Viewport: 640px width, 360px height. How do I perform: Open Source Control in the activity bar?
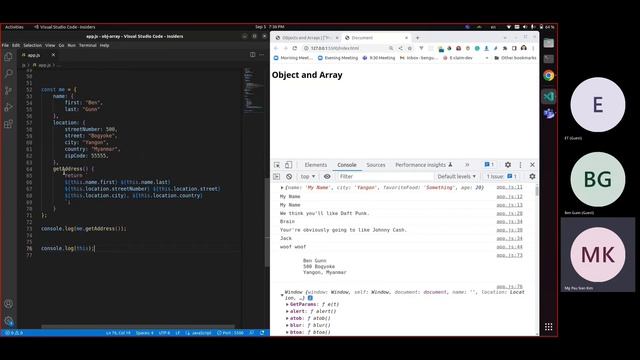[8, 90]
